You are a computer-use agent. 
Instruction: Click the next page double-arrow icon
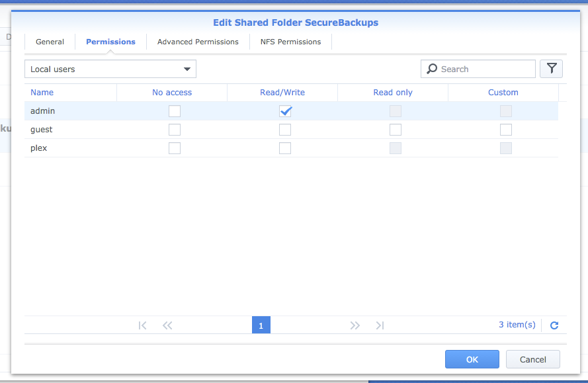pos(355,325)
